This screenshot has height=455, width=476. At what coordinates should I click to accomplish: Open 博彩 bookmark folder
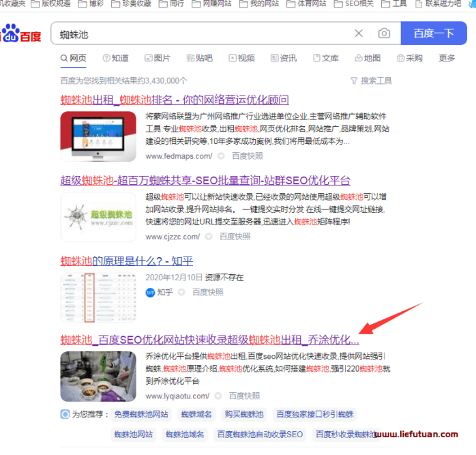click(91, 3)
